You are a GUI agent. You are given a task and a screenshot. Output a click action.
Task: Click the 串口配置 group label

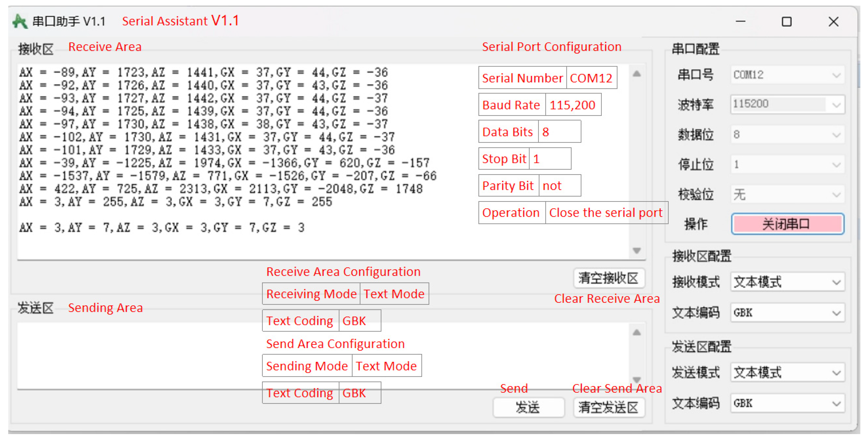coord(696,49)
